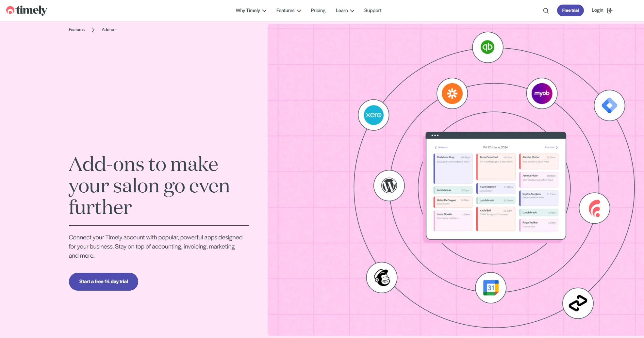Select the Mailchimp integration icon
Viewport: 644px width, 338px height.
(x=382, y=277)
